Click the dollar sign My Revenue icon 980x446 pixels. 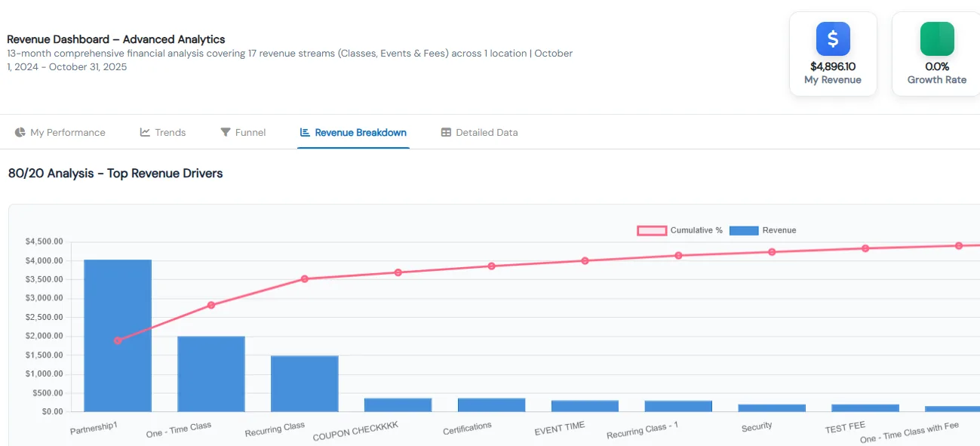[833, 38]
